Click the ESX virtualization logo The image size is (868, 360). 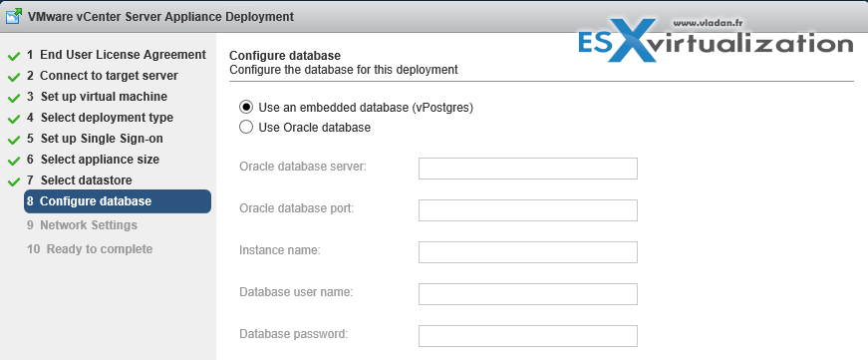click(x=716, y=42)
